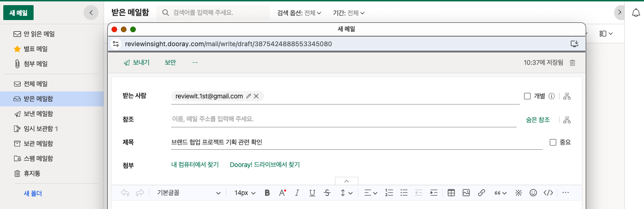Select 별표 메일 in the sidebar
644x209 pixels.
(x=35, y=49)
